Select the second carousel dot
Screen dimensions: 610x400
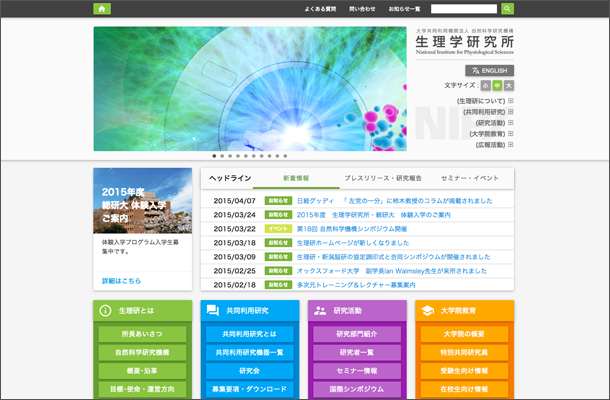click(222, 156)
